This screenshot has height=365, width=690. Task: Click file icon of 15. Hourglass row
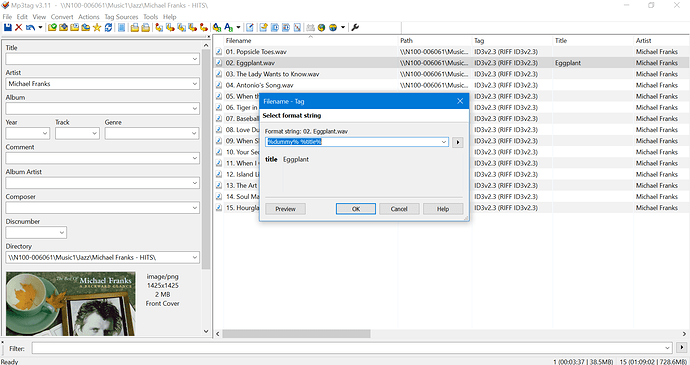(x=219, y=208)
